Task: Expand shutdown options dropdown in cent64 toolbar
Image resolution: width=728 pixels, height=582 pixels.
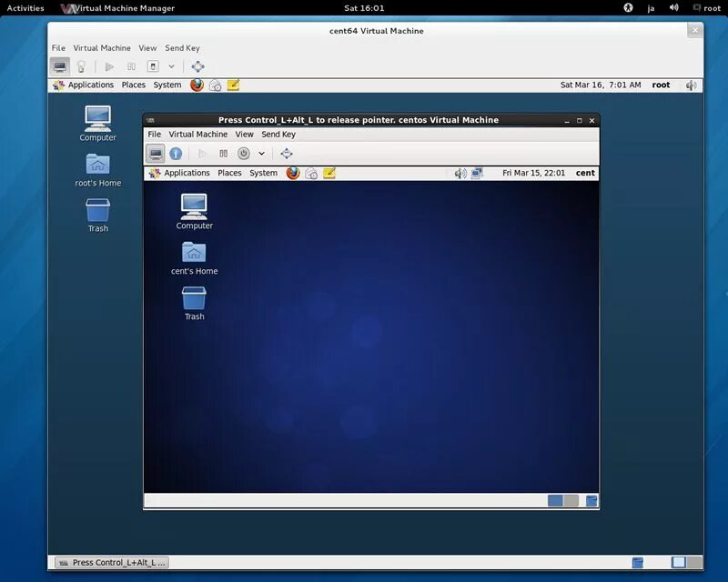Action: point(171,66)
